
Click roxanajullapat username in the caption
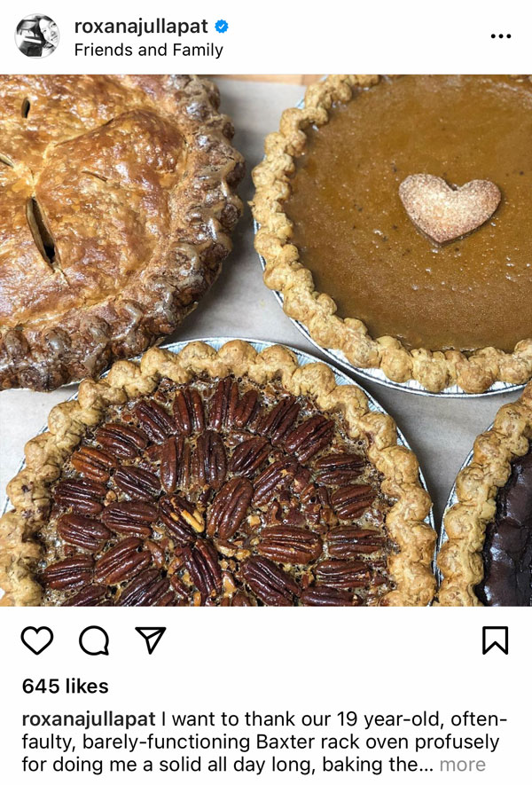pos(89,719)
